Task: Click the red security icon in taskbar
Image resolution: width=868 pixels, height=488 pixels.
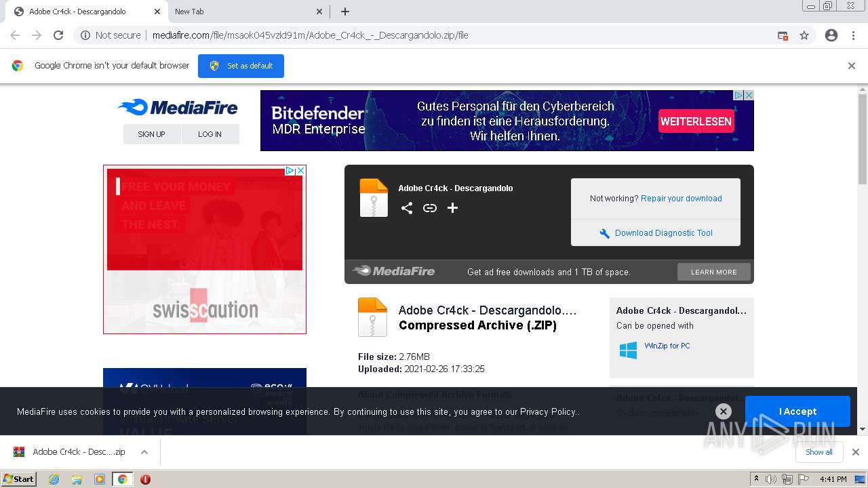Action: (145, 479)
